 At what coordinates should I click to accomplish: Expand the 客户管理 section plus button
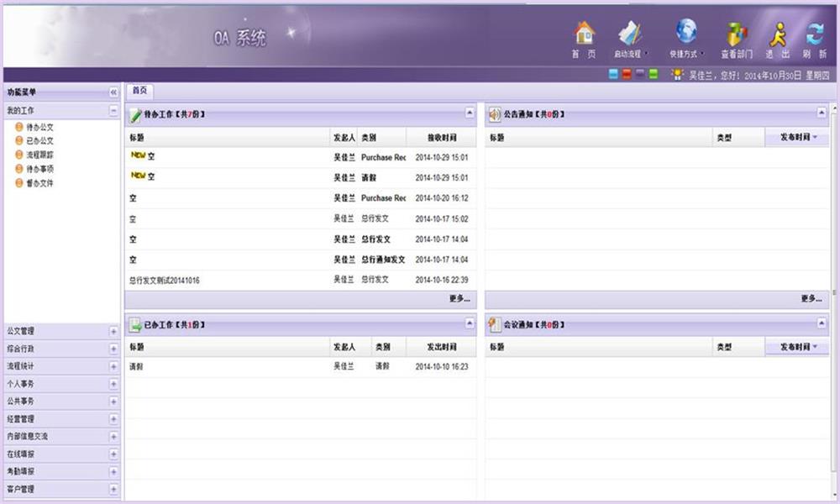click(x=113, y=489)
